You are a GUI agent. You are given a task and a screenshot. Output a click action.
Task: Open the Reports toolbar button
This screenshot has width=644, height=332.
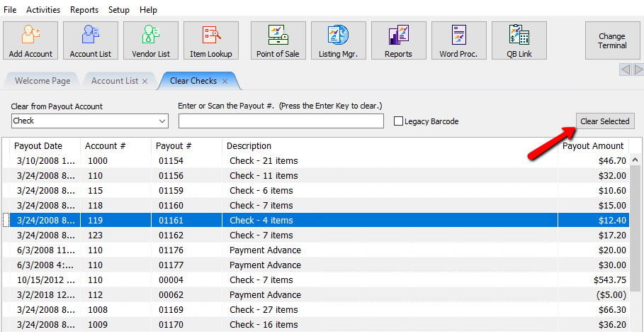point(398,40)
